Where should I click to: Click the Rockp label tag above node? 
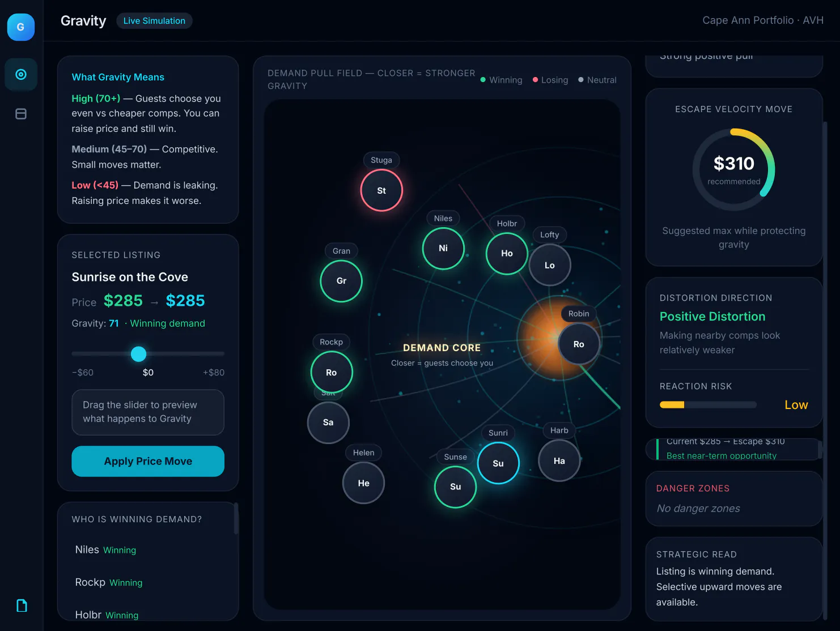pos(332,342)
